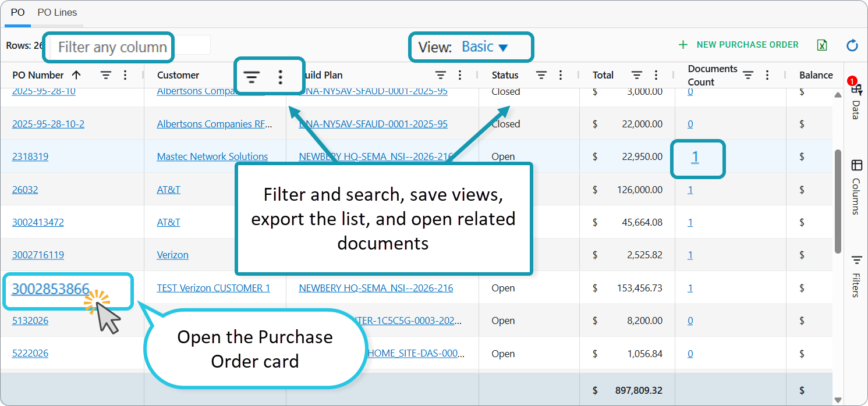
Task: Open the PO Number column menu dots
Action: (x=125, y=75)
